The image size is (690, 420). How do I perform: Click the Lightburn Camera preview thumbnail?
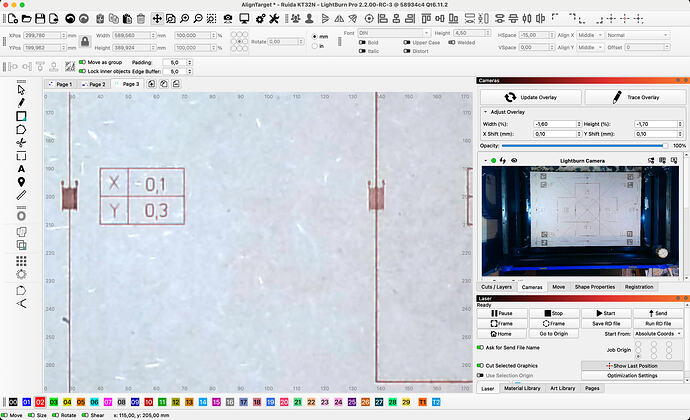580,221
